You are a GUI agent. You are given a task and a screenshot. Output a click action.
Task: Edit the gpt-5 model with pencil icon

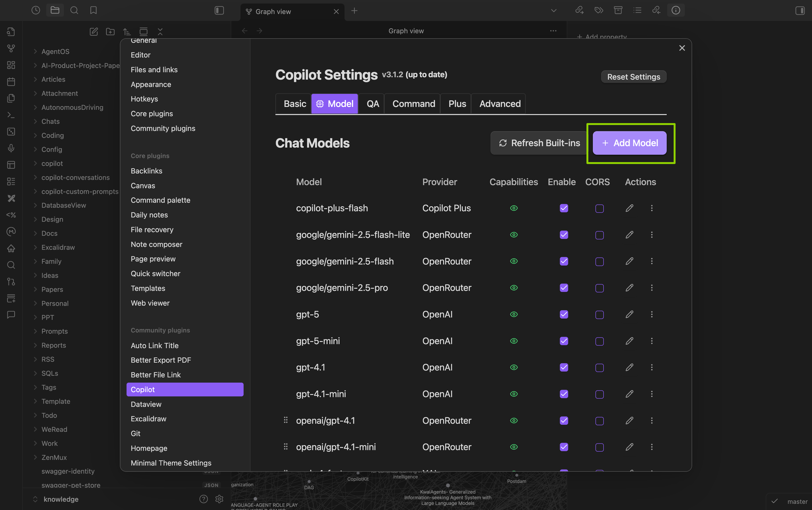pos(629,314)
